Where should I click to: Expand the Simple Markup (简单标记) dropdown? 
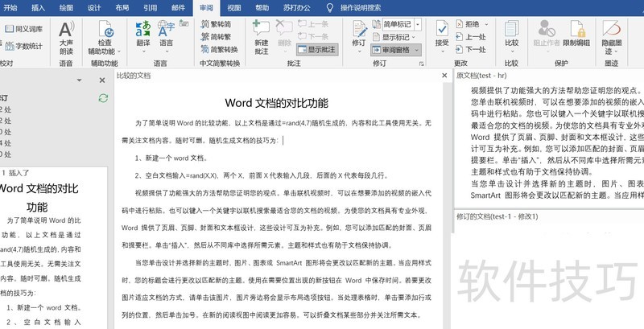416,24
